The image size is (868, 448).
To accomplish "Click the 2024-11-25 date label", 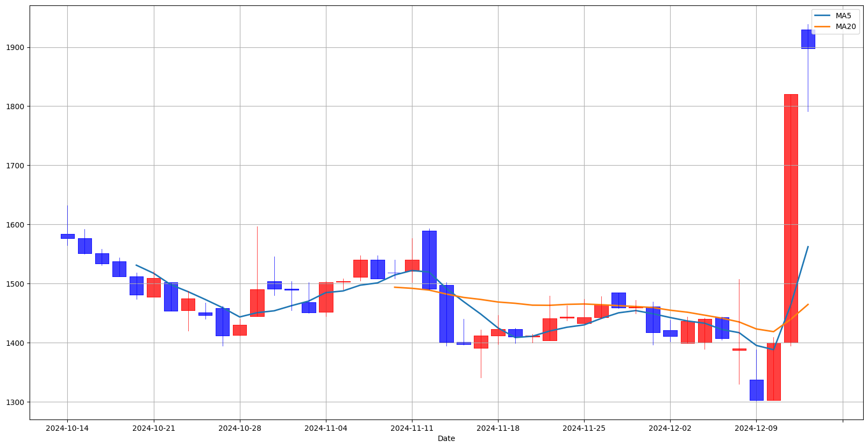I will tap(584, 429).
